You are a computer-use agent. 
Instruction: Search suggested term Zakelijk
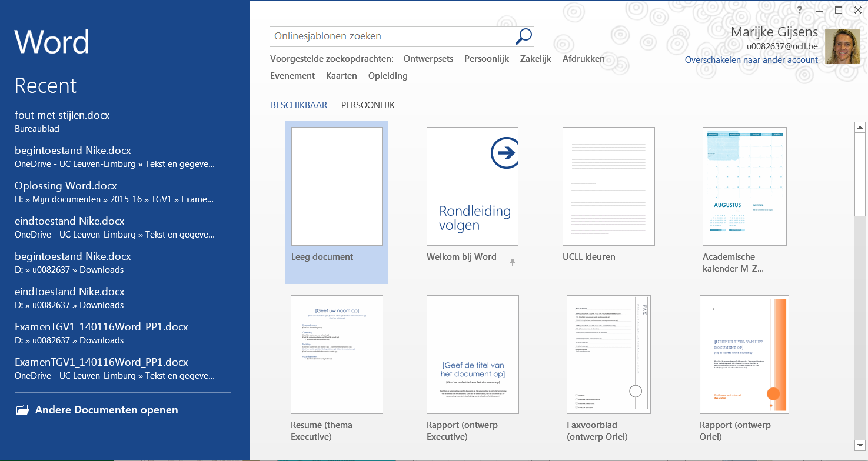[536, 59]
